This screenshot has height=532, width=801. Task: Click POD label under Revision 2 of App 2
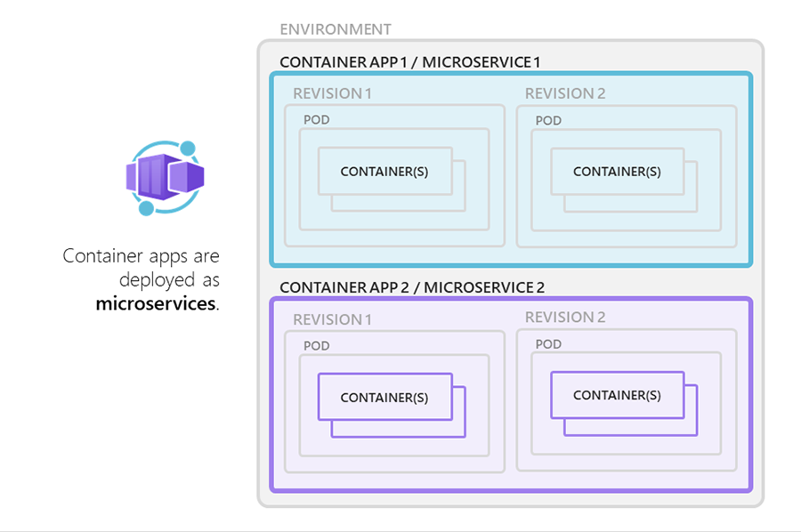[x=548, y=344]
